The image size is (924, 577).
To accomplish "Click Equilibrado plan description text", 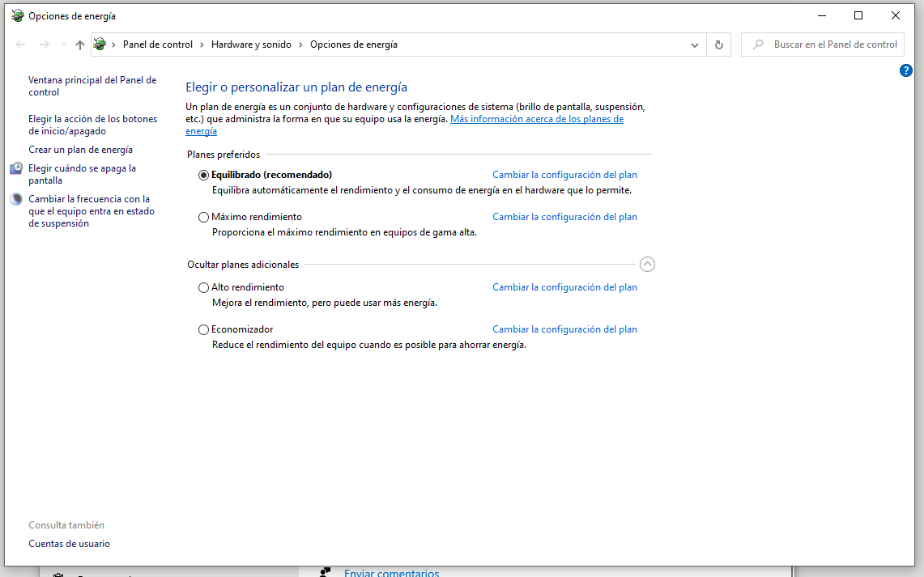I will (x=421, y=190).
